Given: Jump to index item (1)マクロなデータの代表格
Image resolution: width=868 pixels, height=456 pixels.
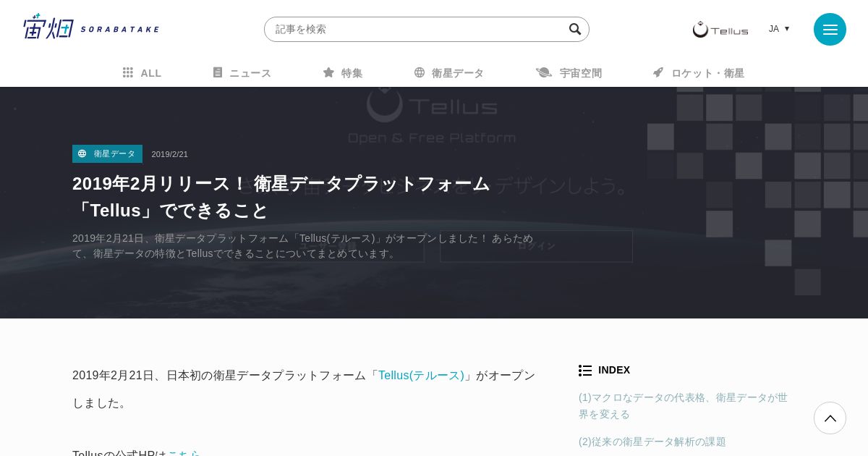Looking at the screenshot, I should 683,405.
